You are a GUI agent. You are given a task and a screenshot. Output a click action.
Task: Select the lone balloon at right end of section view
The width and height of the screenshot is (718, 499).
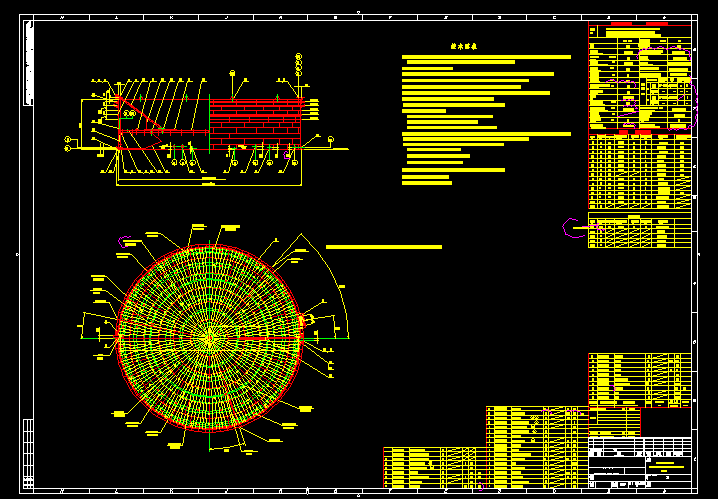[x=331, y=140]
